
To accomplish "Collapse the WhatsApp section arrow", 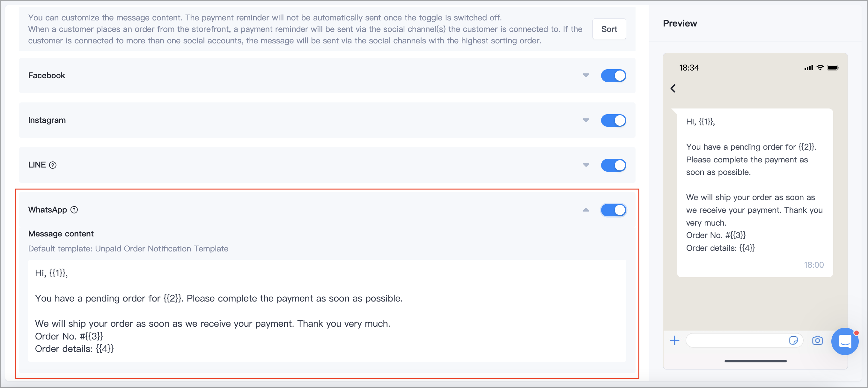I will [586, 210].
